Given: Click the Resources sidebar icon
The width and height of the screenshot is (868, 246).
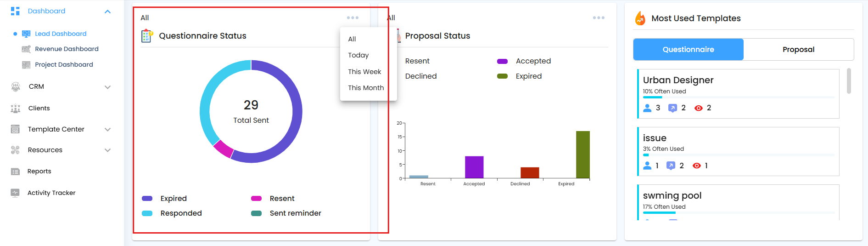Looking at the screenshot, I should pos(15,150).
